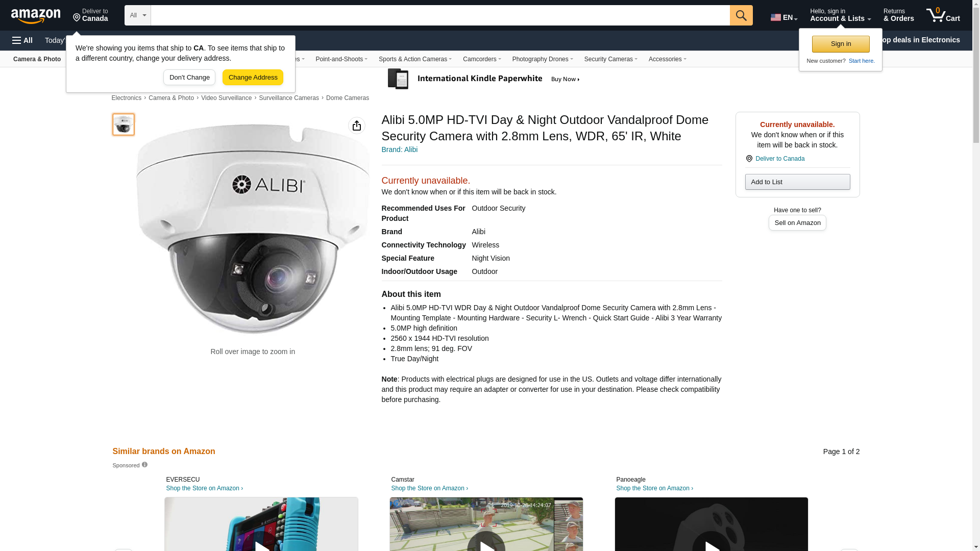Expand the EN language selector
This screenshot has height=551, width=980.
(x=783, y=17)
